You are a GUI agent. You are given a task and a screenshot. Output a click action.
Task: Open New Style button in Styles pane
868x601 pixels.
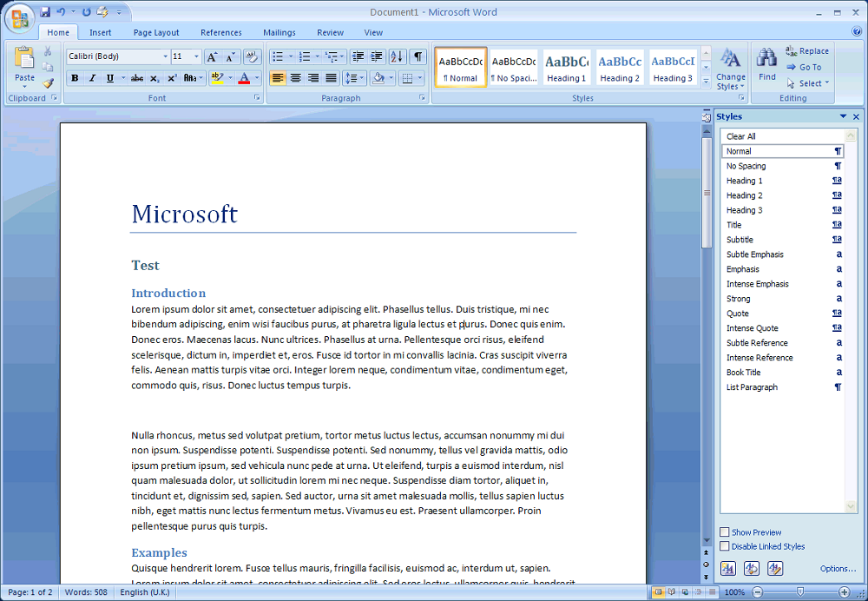click(728, 568)
